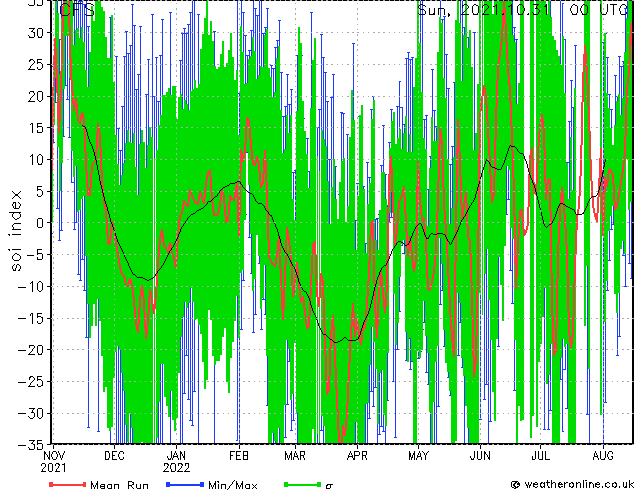Click the -5 y-axis tick label
Screen dimensions: 634x490
(x=34, y=255)
